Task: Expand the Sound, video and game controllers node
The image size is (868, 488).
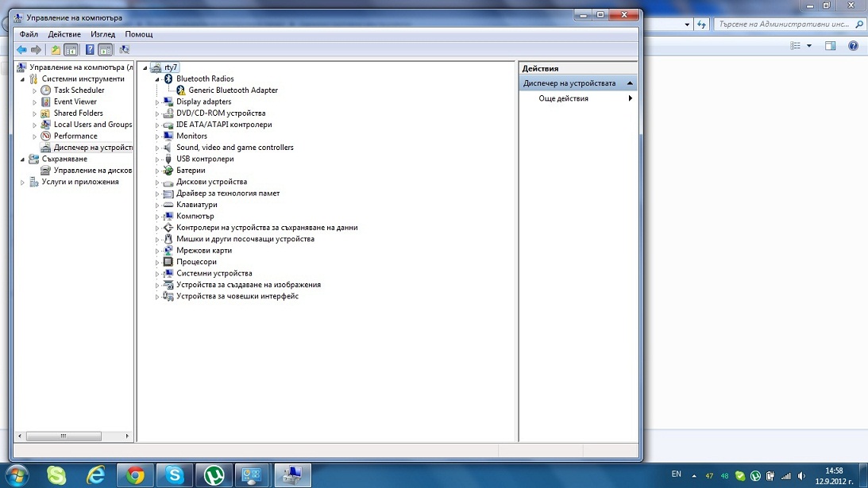Action: click(x=157, y=148)
